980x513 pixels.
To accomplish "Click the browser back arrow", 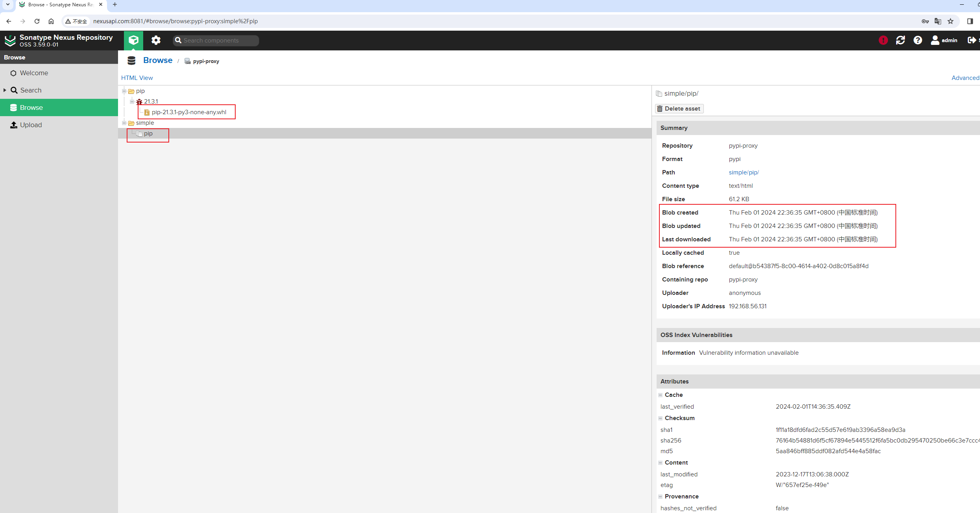I will [9, 21].
